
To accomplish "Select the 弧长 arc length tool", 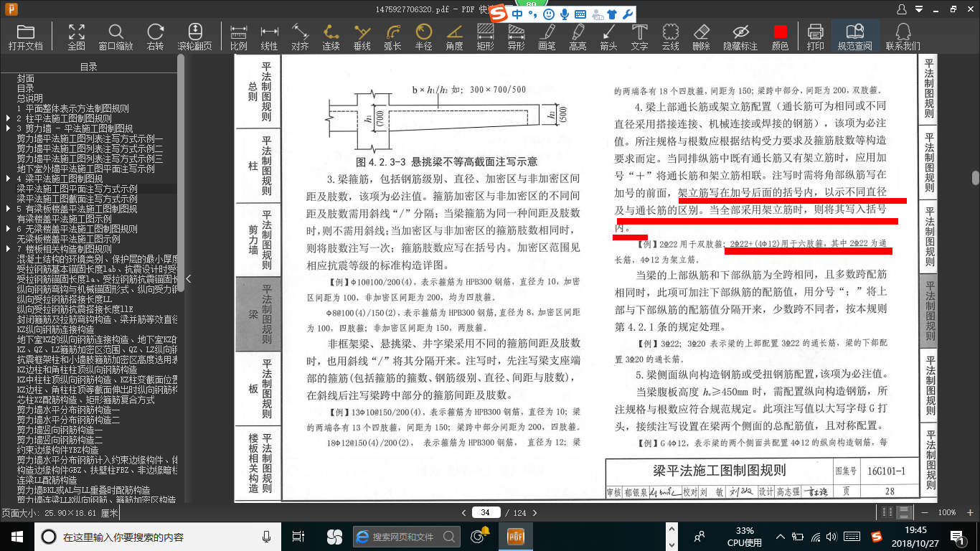I will point(392,37).
